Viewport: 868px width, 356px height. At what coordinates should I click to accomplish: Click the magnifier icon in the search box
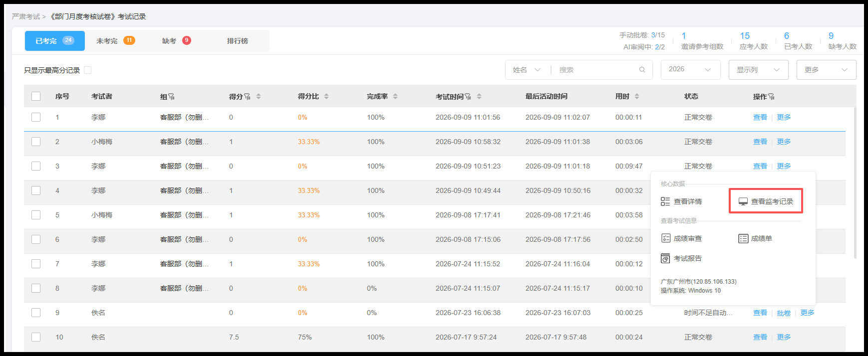tap(642, 70)
